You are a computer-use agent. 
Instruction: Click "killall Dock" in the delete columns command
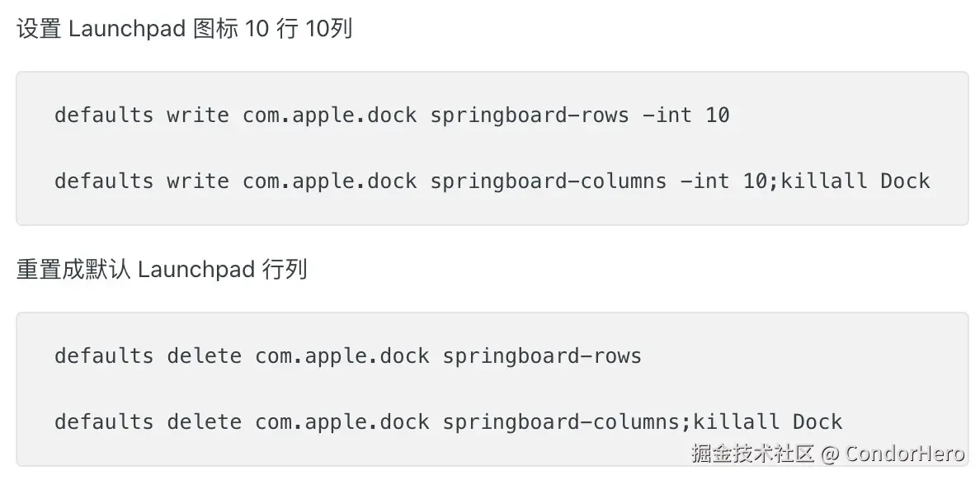tap(768, 421)
